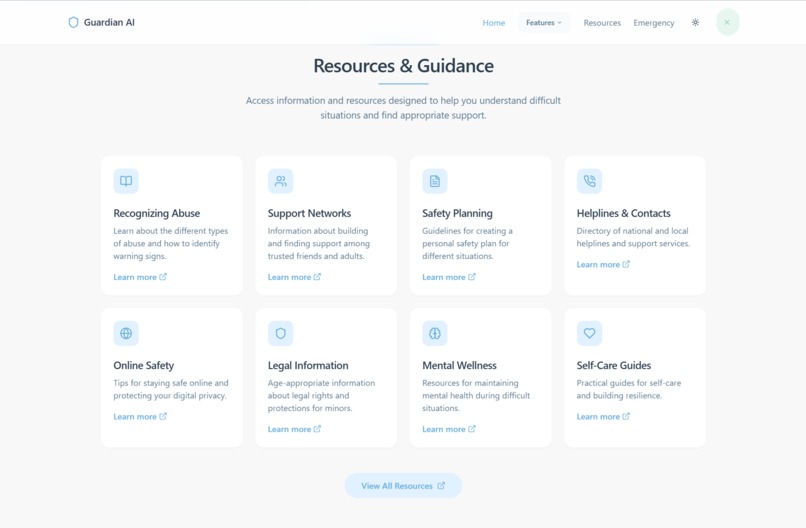806x528 pixels.
Task: Select the Recognizing Abuse card title
Action: [x=157, y=213]
